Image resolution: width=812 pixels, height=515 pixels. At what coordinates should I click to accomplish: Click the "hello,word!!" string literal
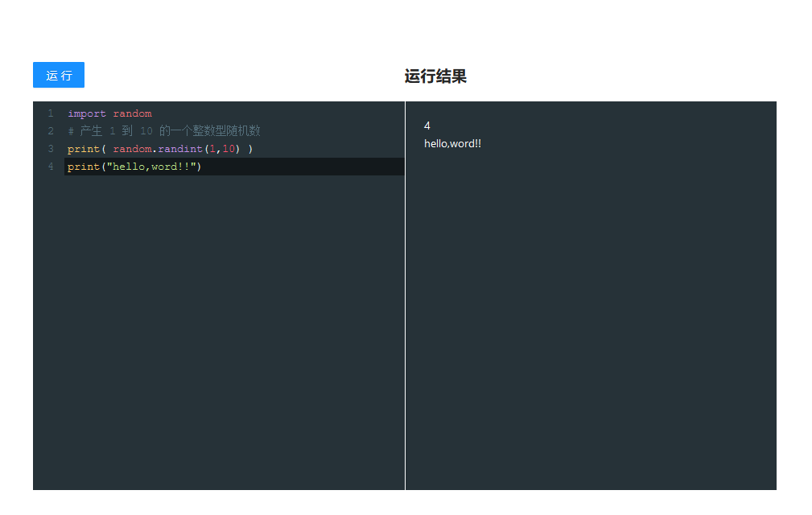pyautogui.click(x=152, y=166)
